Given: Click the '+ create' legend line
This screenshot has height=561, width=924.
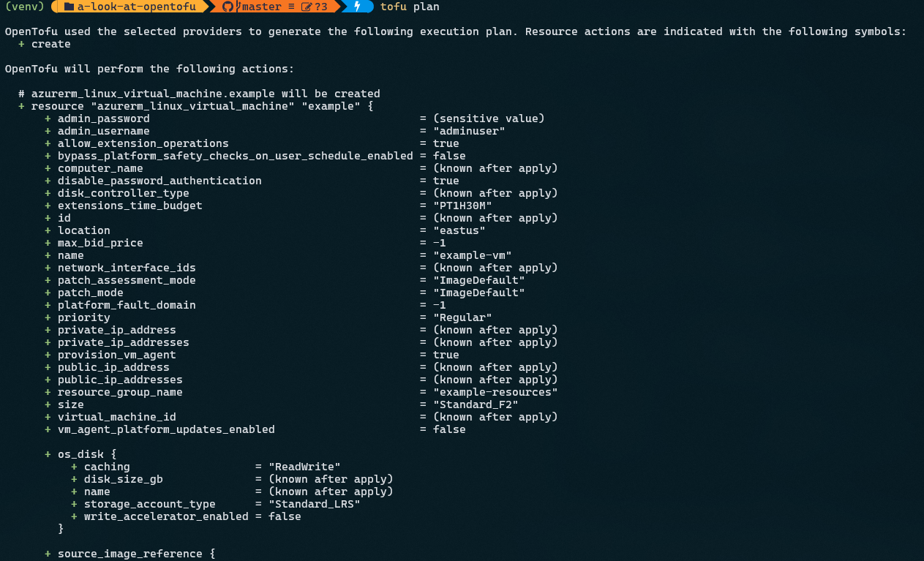Looking at the screenshot, I should [x=45, y=44].
